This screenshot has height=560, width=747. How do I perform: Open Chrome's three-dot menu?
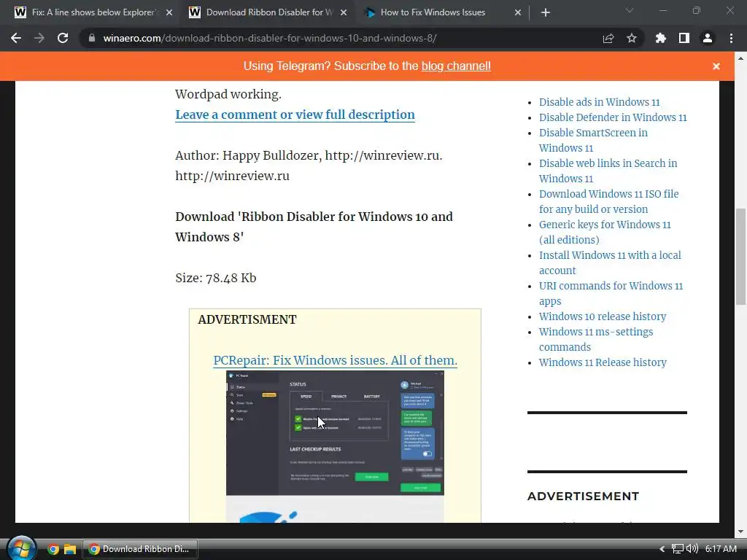[731, 38]
